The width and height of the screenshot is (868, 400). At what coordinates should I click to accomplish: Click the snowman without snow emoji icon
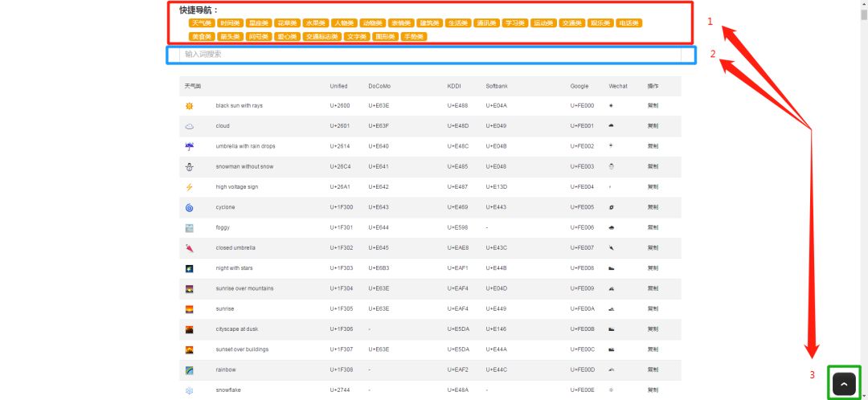[x=189, y=167]
